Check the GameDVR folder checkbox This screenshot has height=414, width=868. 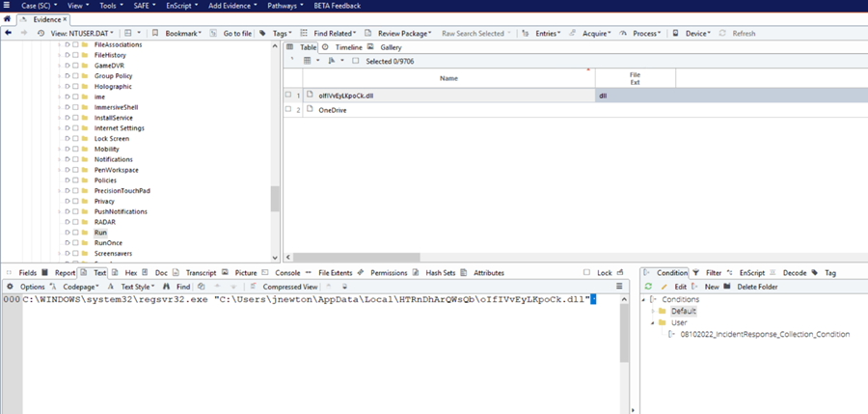tap(75, 66)
